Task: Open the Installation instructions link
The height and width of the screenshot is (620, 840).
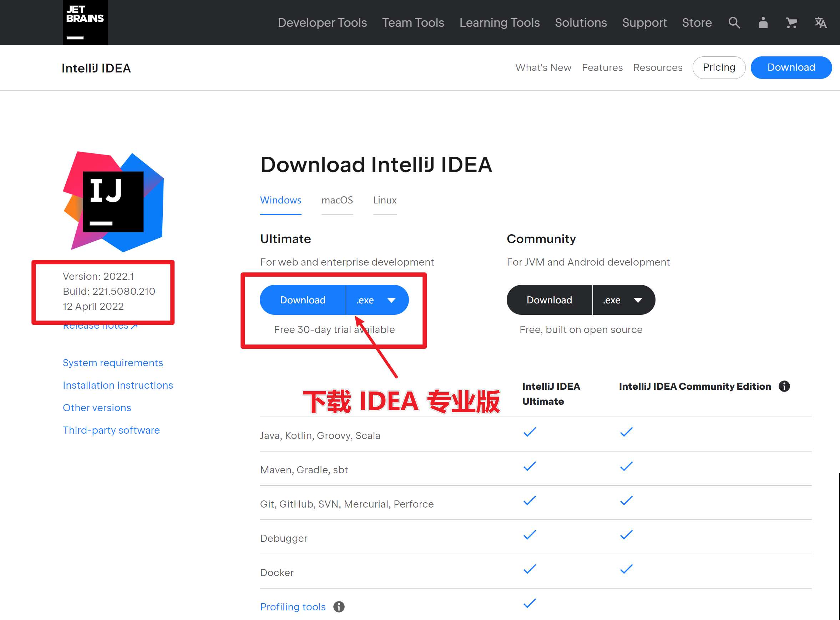Action: click(x=117, y=385)
